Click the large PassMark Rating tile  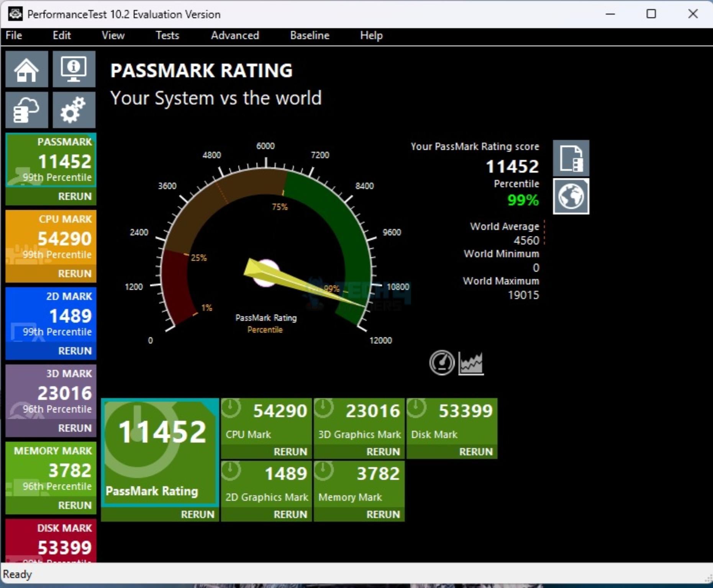160,452
